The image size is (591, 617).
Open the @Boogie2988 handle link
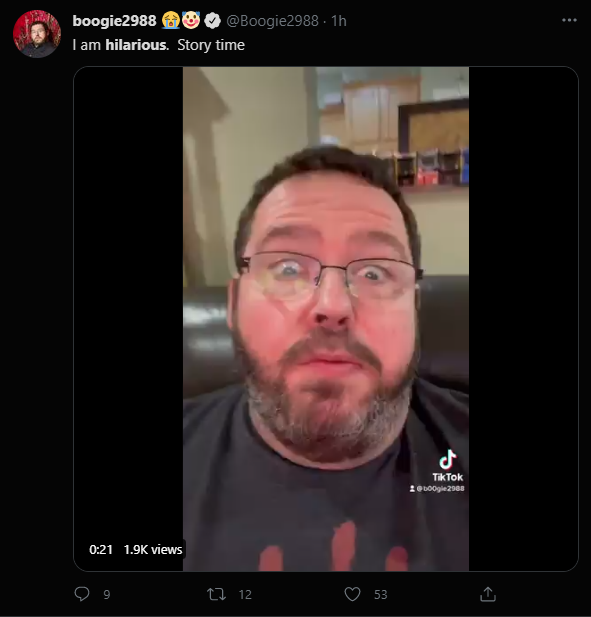pyautogui.click(x=272, y=21)
